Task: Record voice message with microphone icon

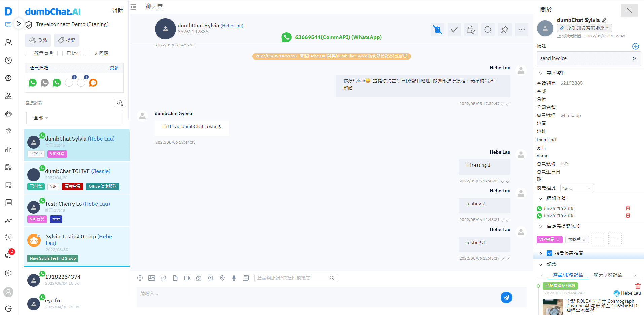Action: pyautogui.click(x=234, y=278)
